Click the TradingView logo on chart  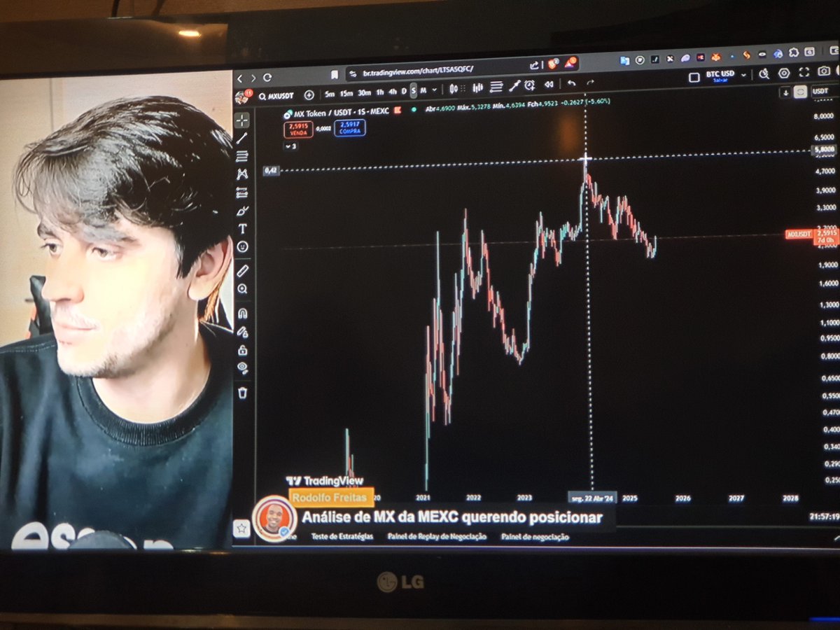tap(325, 481)
